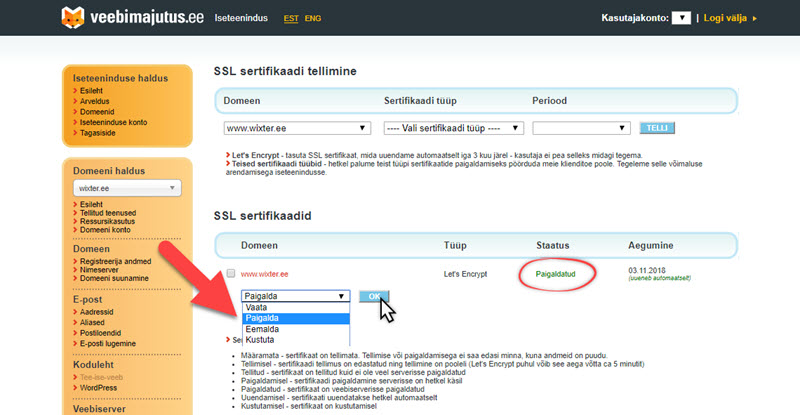This screenshot has width=800, height=415.
Task: Click the Veebiserver sidebar heading
Action: point(99,409)
